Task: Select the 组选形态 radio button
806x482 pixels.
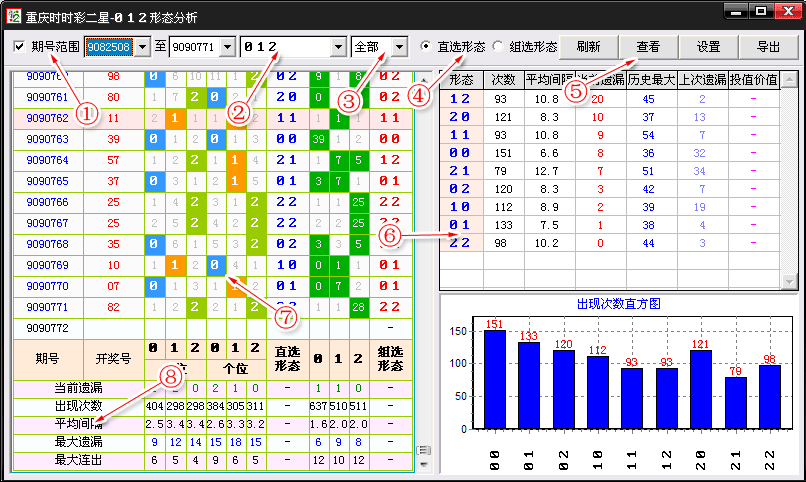Action: pyautogui.click(x=498, y=47)
